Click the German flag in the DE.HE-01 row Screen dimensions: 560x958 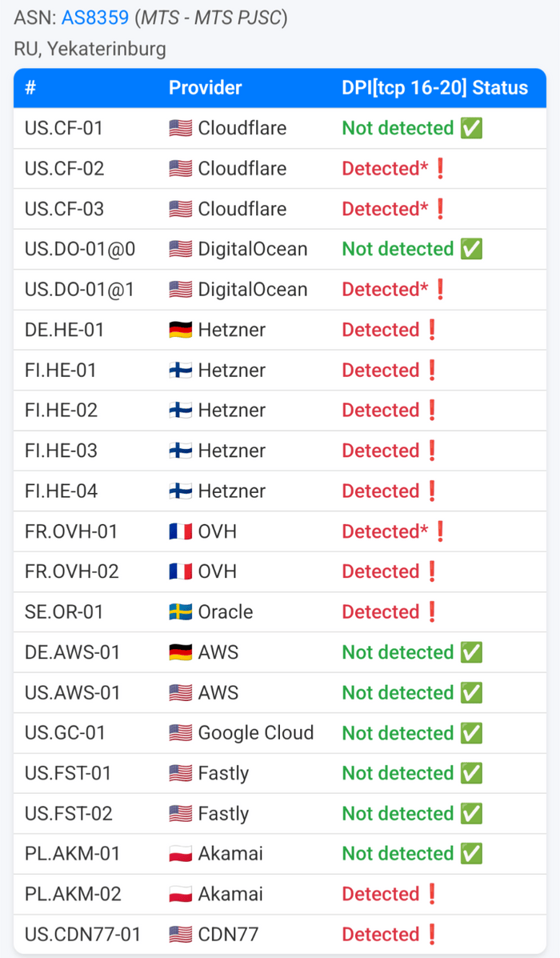(x=180, y=330)
